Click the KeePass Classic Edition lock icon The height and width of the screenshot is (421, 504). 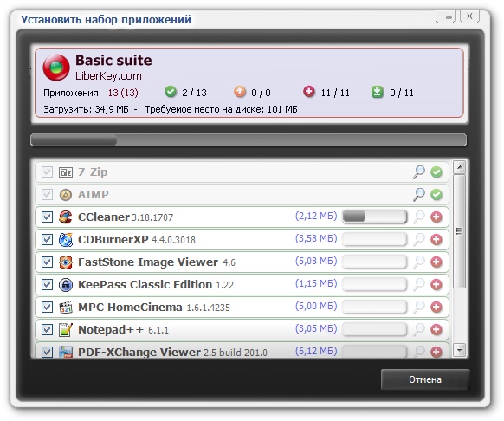tap(66, 285)
